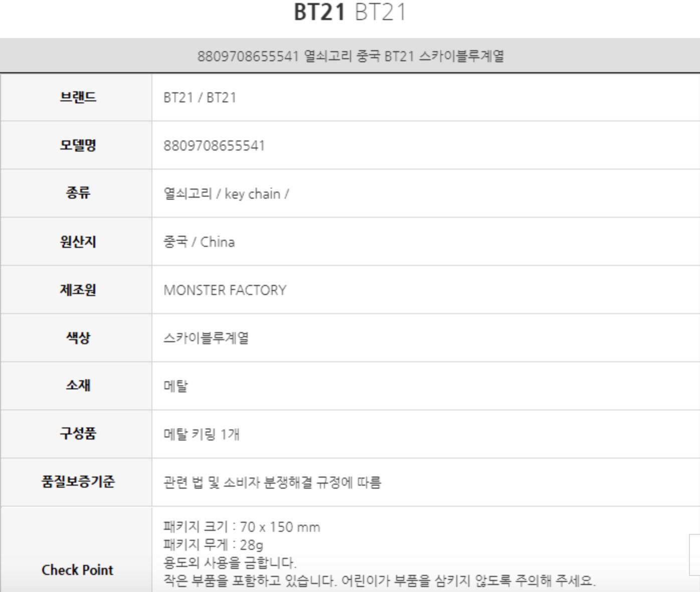Image resolution: width=700 pixels, height=592 pixels.
Task: Click the bold BT21 page title
Action: coord(319,12)
